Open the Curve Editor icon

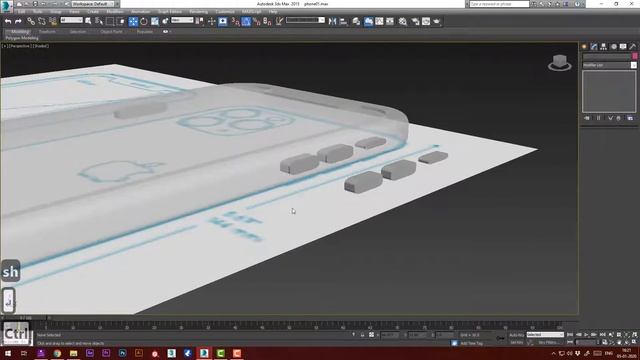click(x=379, y=21)
